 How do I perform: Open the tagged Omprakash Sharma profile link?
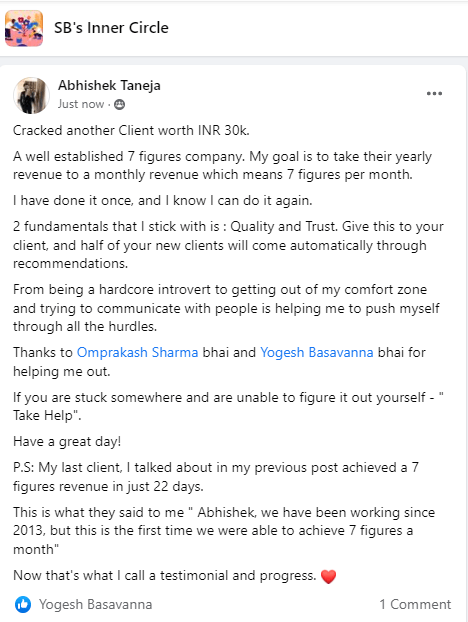(x=137, y=352)
